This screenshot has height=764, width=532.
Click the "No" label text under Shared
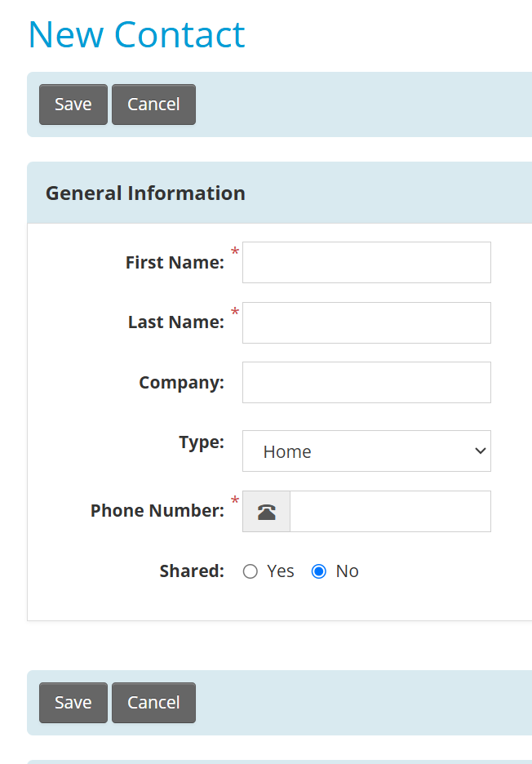pos(348,571)
